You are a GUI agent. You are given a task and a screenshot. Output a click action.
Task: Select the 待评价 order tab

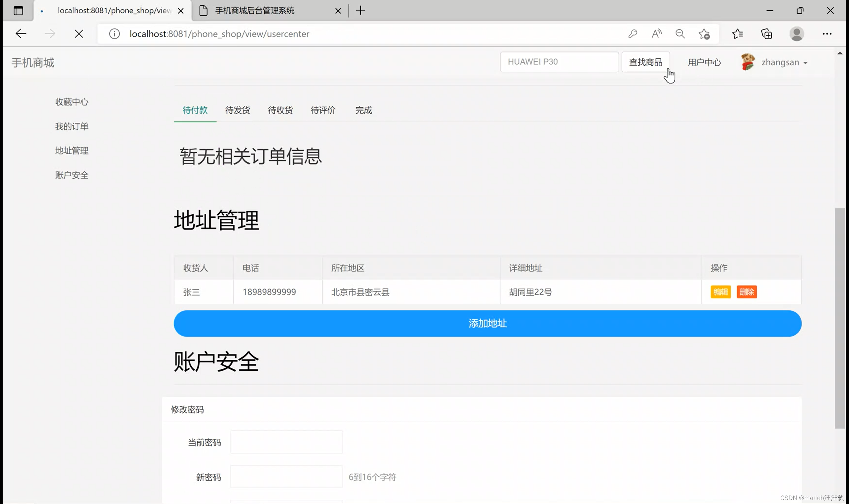point(323,110)
